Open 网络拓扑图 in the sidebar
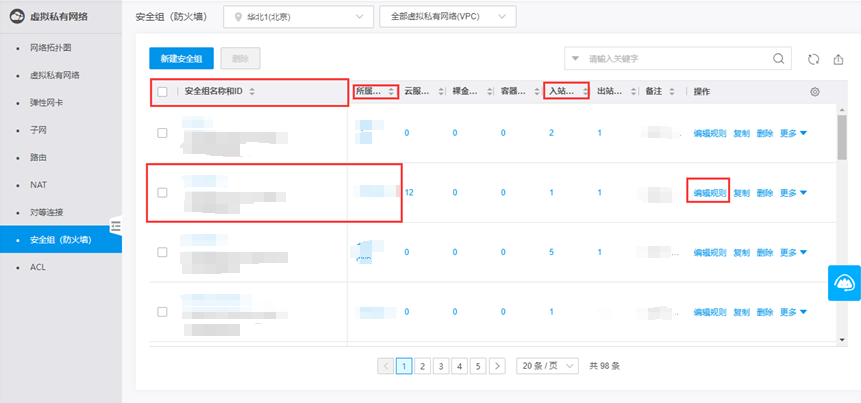The width and height of the screenshot is (861, 403). pos(51,48)
